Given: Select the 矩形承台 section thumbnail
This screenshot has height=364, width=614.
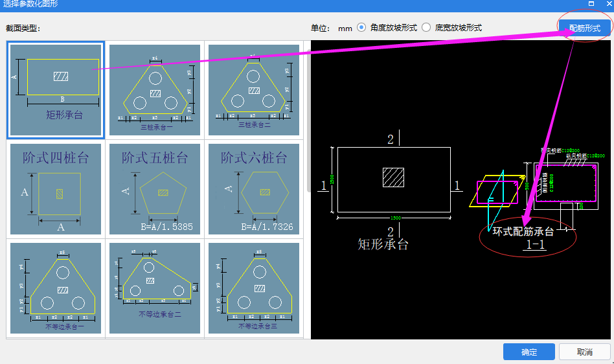Looking at the screenshot, I should [x=56, y=90].
